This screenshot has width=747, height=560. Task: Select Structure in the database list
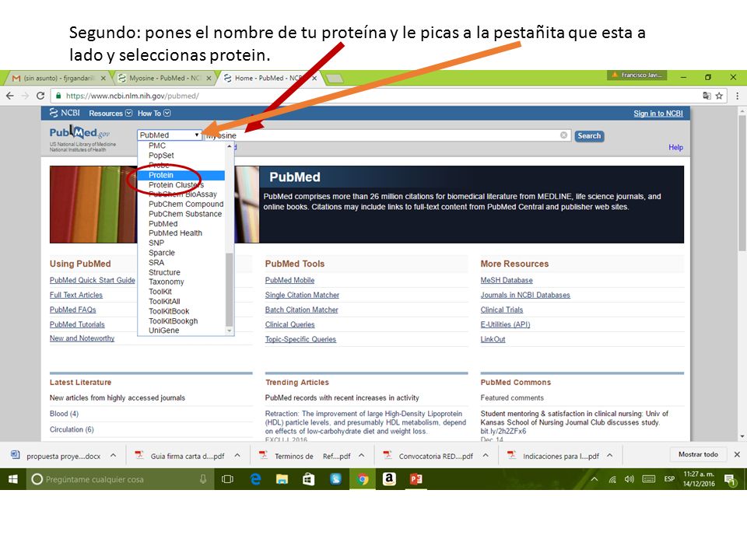click(x=181, y=272)
